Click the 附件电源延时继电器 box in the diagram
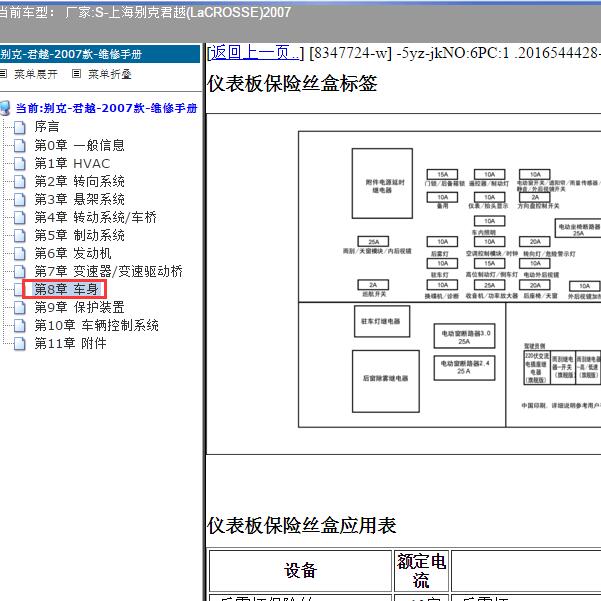The image size is (601, 601). coord(382,184)
